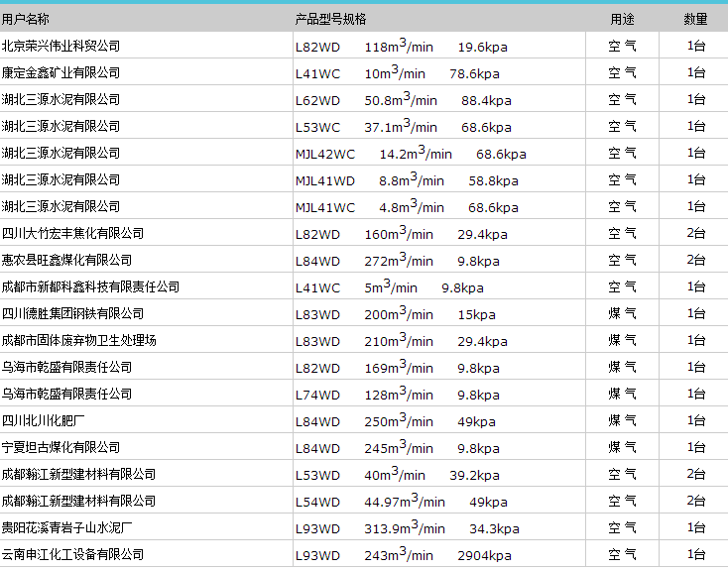Select 成都市新都科鑫科技有限责任公司 company name

pos(90,286)
